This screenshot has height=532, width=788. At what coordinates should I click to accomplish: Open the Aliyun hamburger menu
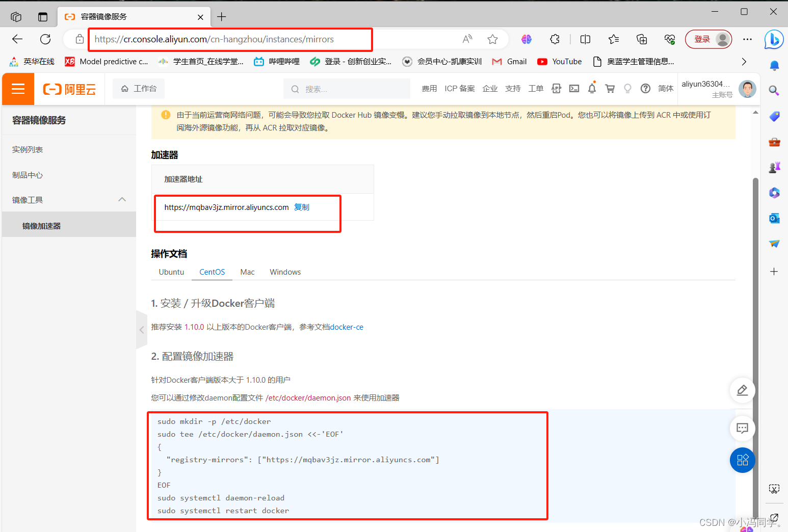point(18,89)
